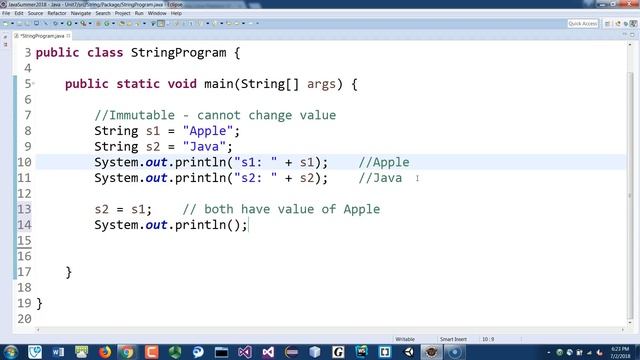Open the Refactor menu
This screenshot has width=640, height=360.
click(57, 13)
